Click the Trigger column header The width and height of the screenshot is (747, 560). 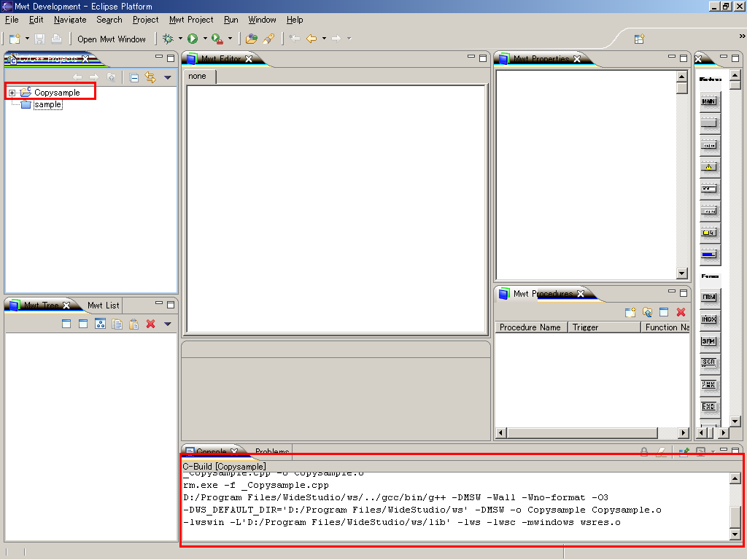tap(604, 327)
